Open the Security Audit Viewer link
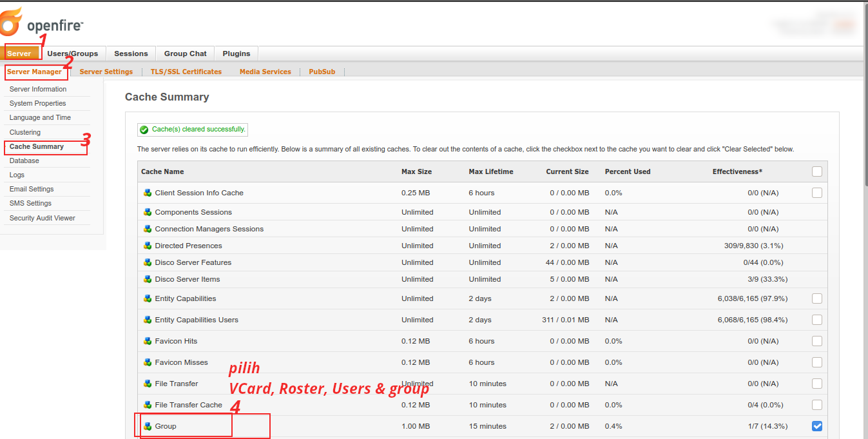Viewport: 868px width, 439px height. (43, 218)
